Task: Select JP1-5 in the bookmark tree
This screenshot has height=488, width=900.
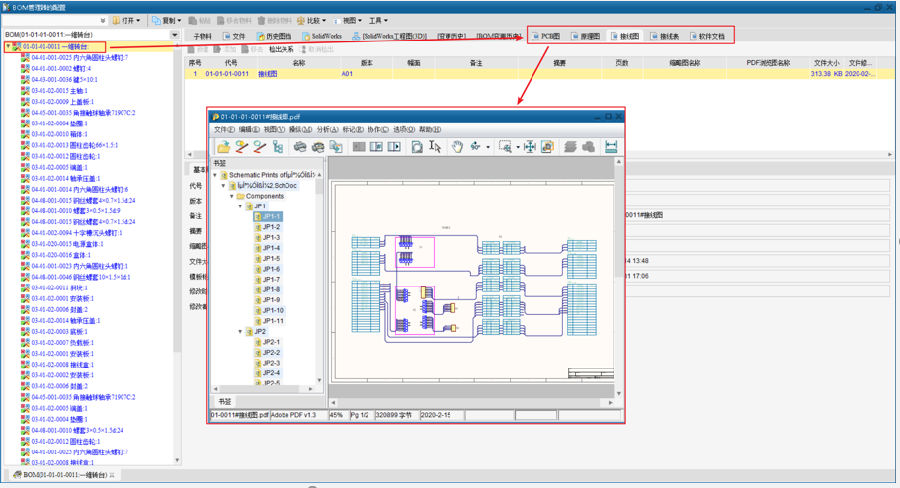Action: click(270, 258)
